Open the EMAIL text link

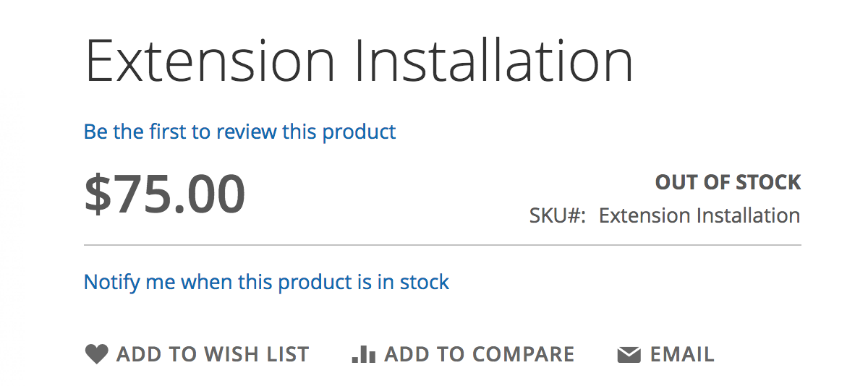682,354
